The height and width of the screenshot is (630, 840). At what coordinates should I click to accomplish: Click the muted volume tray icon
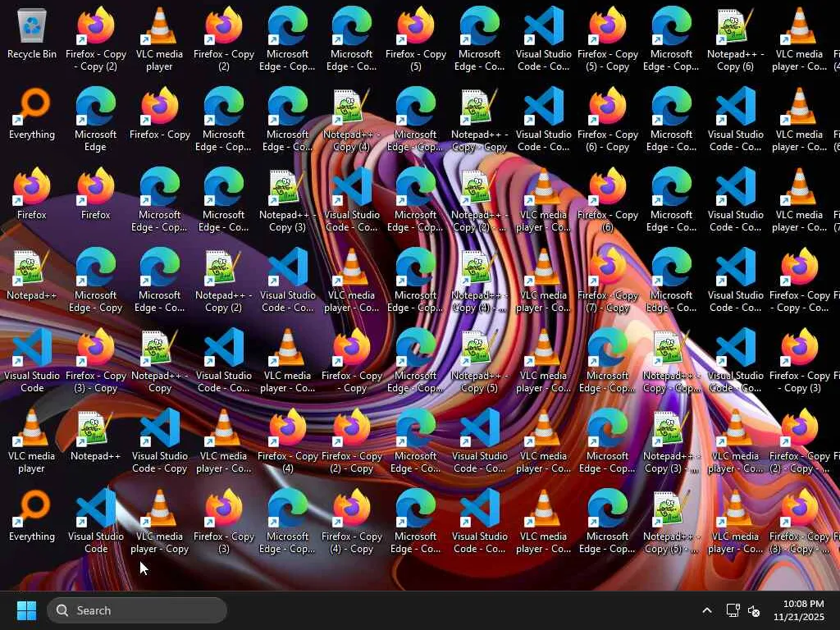coord(754,610)
